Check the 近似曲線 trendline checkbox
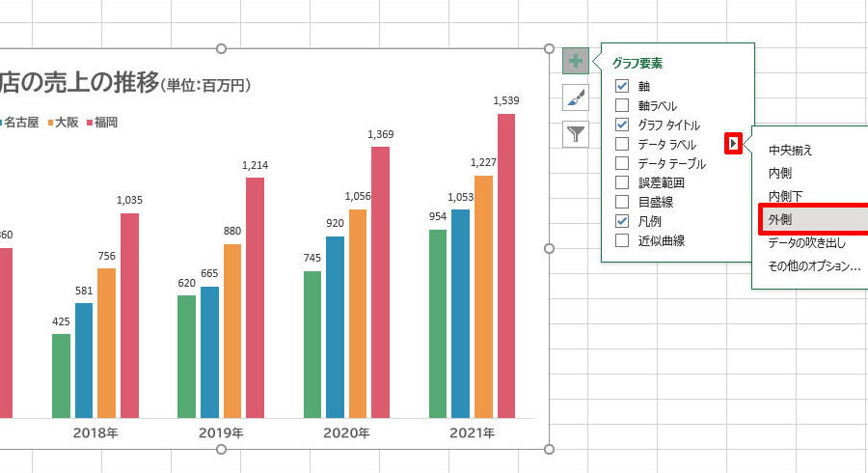868x473 pixels. click(x=622, y=240)
